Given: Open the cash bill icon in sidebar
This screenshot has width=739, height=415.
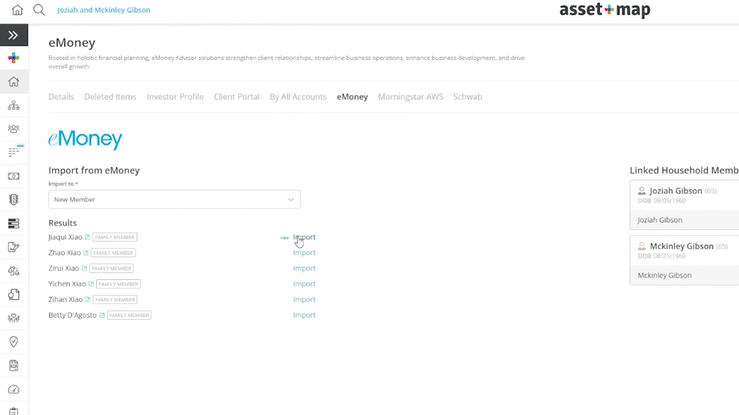Looking at the screenshot, I should click(x=14, y=176).
